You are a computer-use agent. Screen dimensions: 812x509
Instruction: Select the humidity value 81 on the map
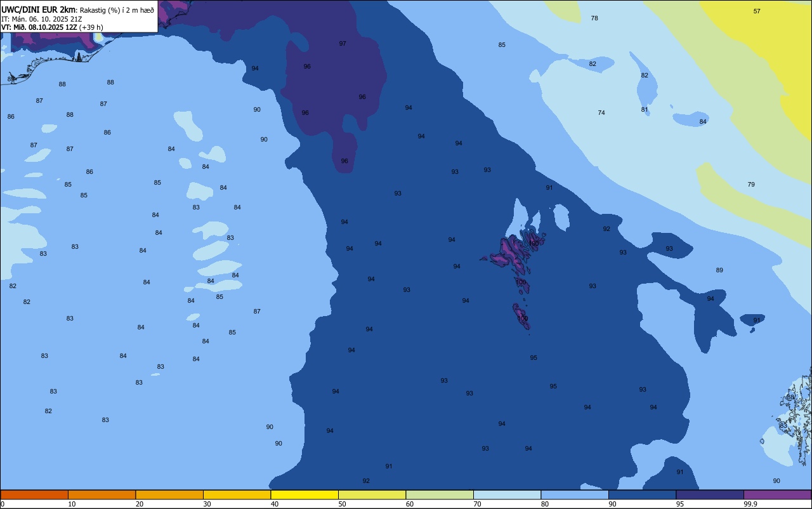(x=645, y=110)
